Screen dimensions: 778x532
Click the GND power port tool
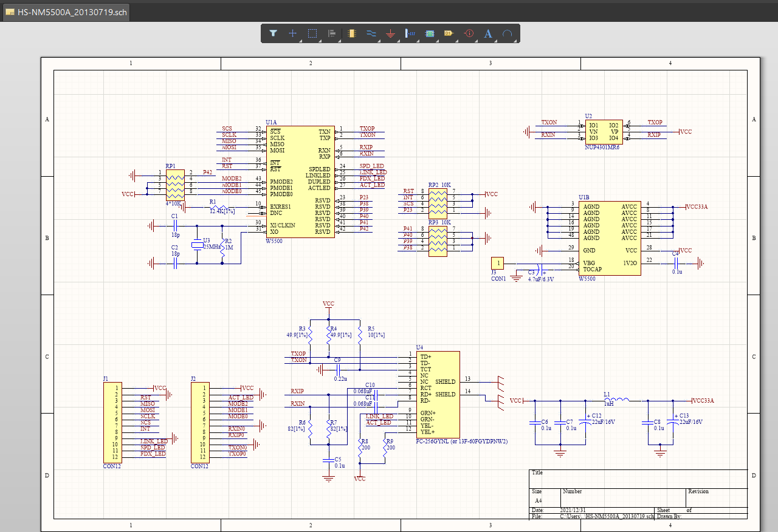pyautogui.click(x=390, y=33)
